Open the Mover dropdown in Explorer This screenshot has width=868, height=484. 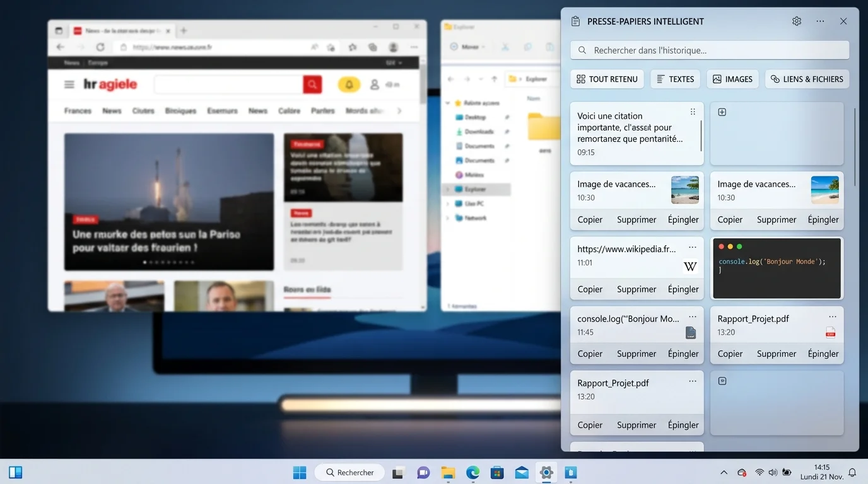point(467,47)
